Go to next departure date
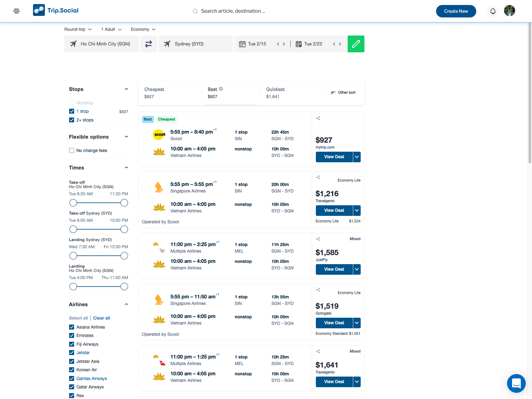Image resolution: width=532 pixels, height=399 pixels. click(x=284, y=44)
